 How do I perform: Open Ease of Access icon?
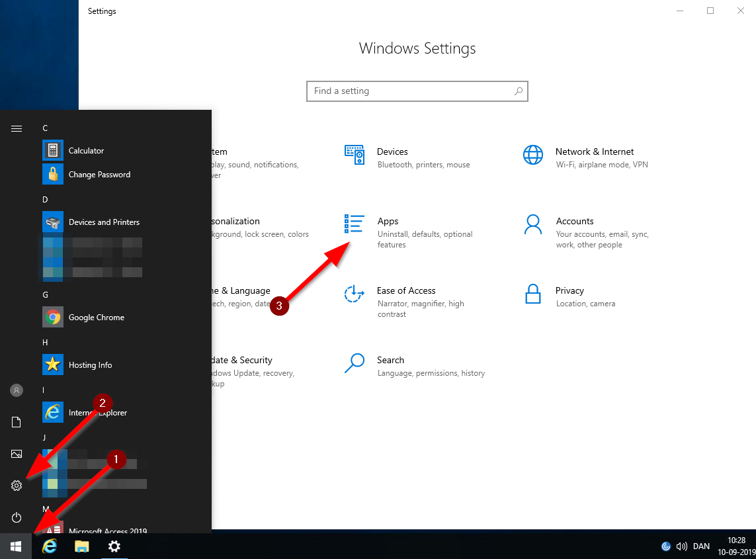[x=355, y=294]
